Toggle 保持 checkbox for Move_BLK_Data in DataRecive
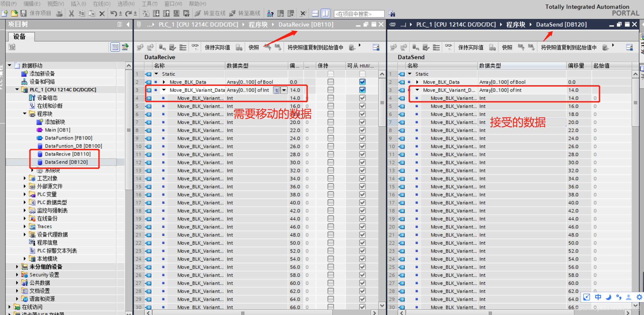 pyautogui.click(x=331, y=82)
